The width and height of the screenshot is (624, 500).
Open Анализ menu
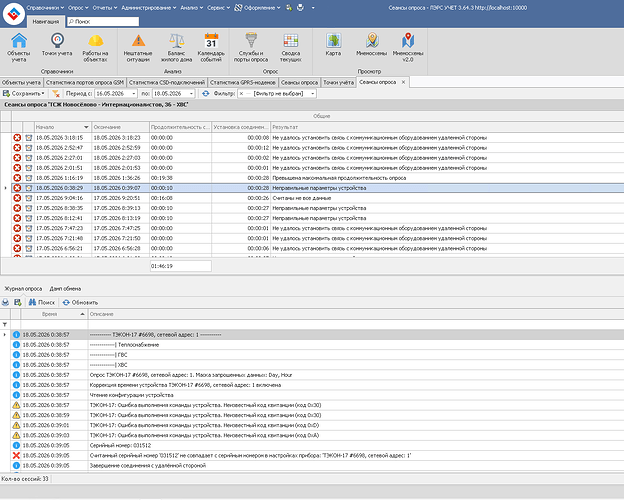click(191, 8)
